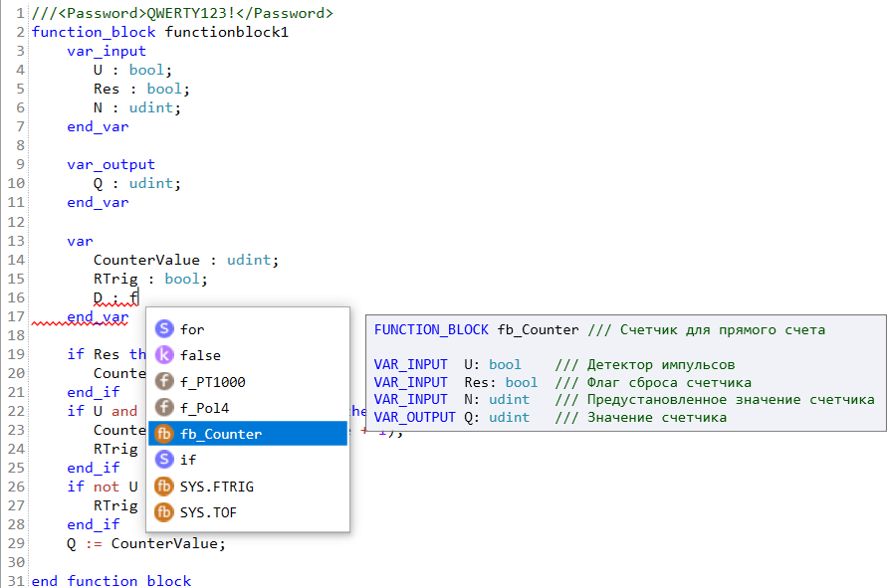This screenshot has width=888, height=588.
Task: Select the fb_Counter suggestion text
Action: click(x=221, y=434)
